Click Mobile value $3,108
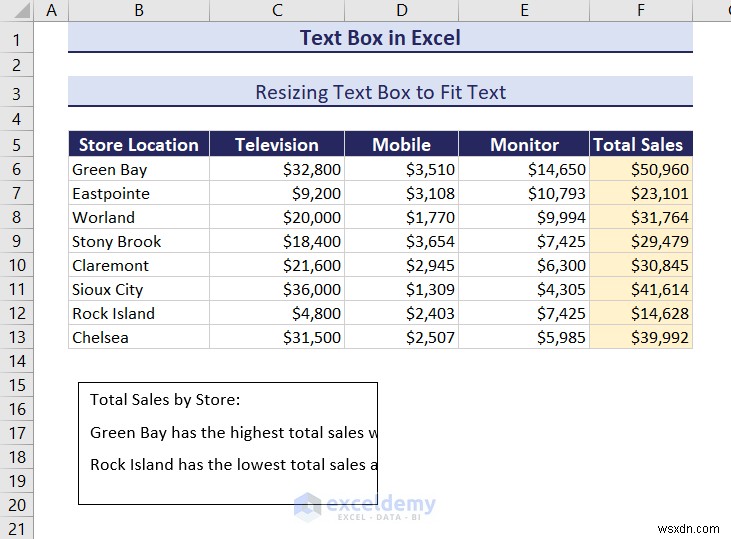This screenshot has width=731, height=539. coord(401,193)
